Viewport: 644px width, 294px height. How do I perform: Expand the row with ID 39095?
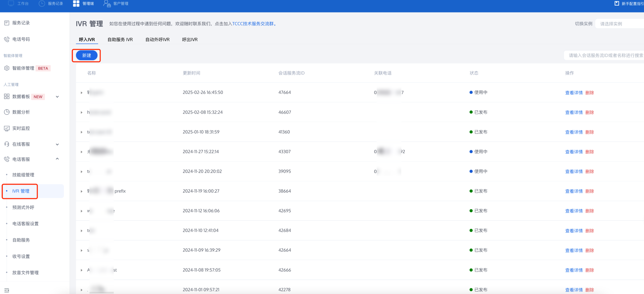pos(82,171)
